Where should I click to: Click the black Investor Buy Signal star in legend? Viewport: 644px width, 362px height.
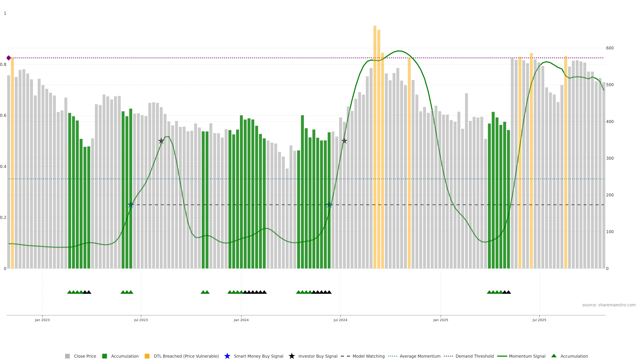click(x=291, y=356)
